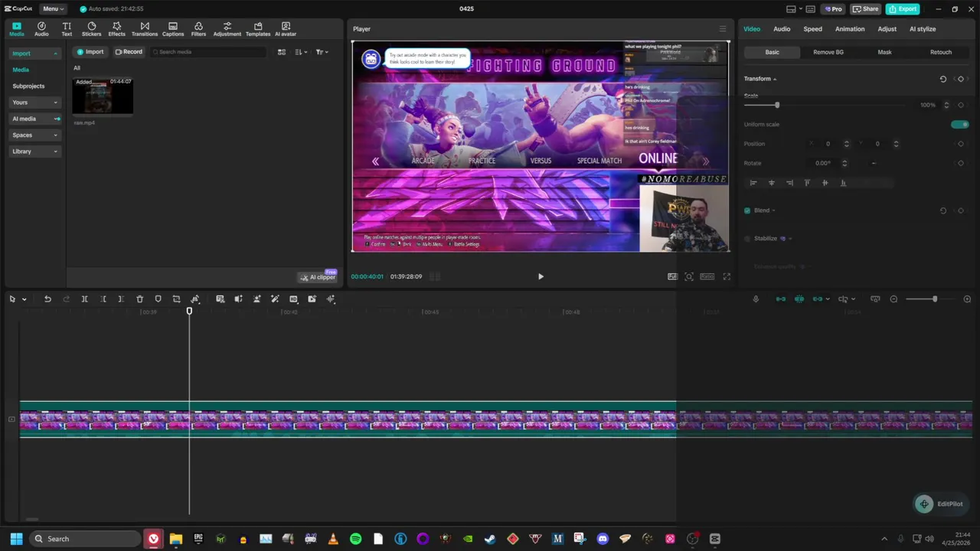Click the Export button
The image size is (980, 551).
click(x=903, y=9)
